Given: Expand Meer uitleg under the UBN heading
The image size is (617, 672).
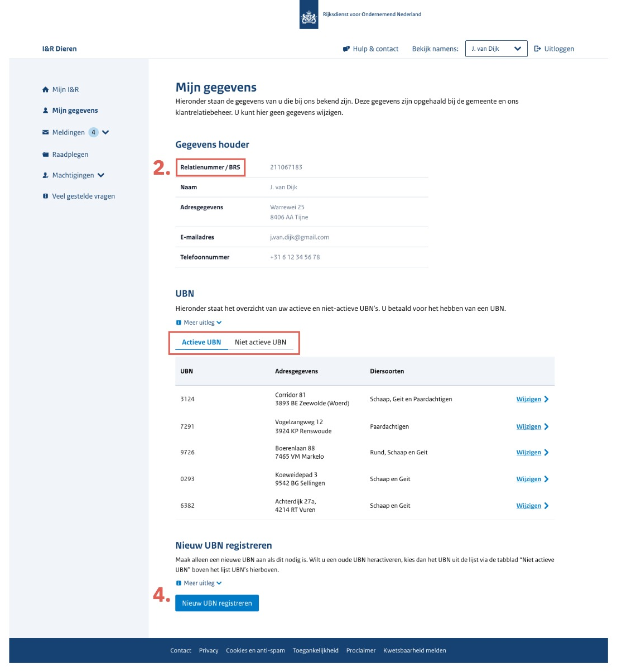Looking at the screenshot, I should [x=199, y=323].
